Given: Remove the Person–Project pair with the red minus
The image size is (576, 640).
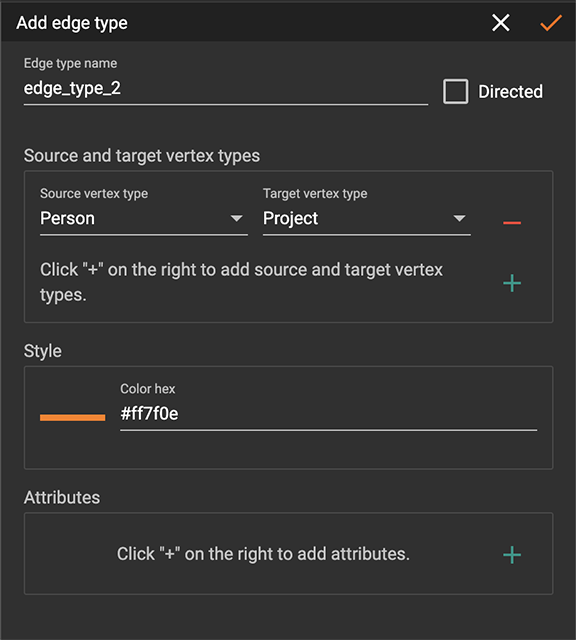Looking at the screenshot, I should [x=512, y=222].
